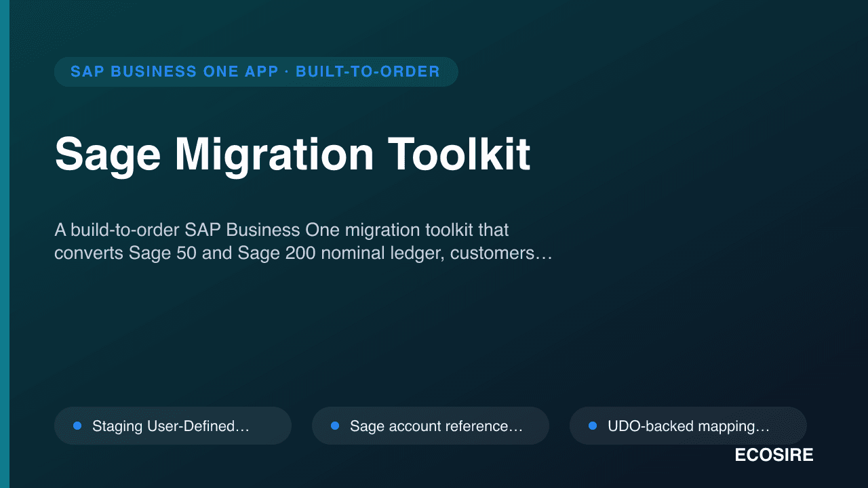Click blue dot in UDO-backed mapping chip
This screenshot has height=488, width=868.
point(593,426)
